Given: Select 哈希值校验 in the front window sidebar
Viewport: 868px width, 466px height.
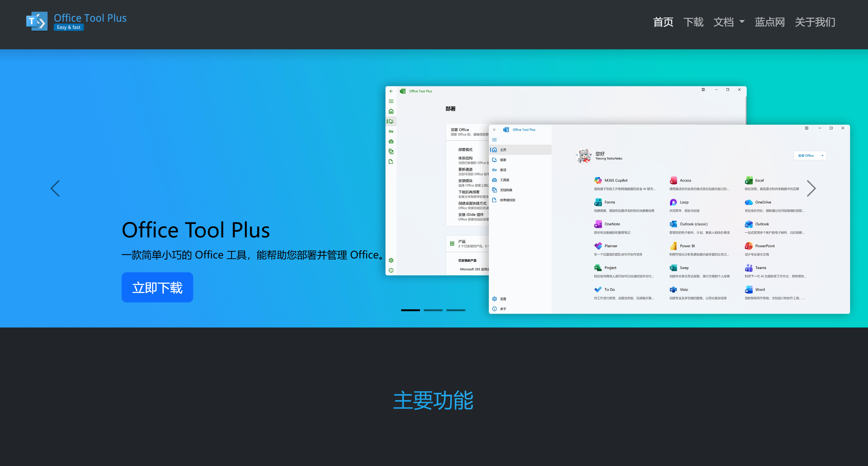Looking at the screenshot, I should [x=521, y=200].
